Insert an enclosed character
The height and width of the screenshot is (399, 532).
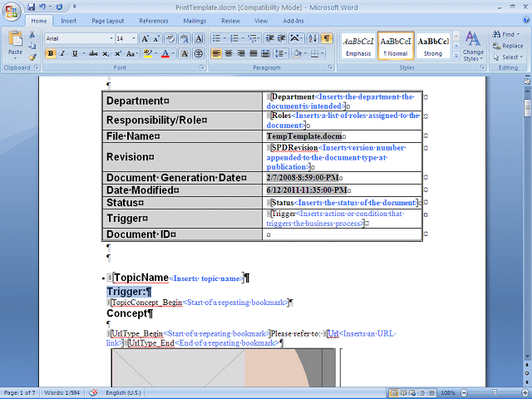[x=199, y=53]
